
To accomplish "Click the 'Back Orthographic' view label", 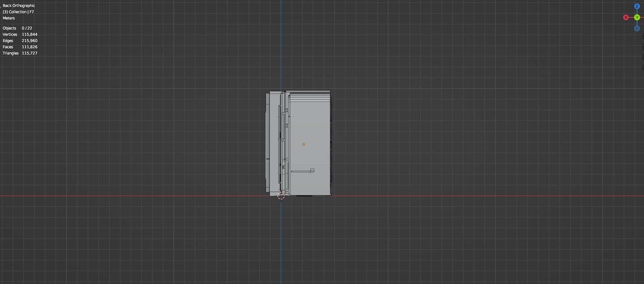I will pyautogui.click(x=19, y=6).
